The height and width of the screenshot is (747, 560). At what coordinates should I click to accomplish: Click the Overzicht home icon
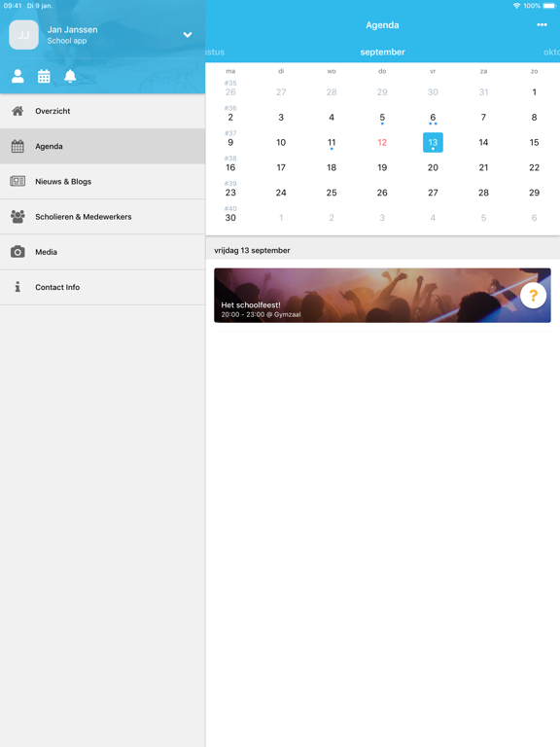(x=17, y=111)
